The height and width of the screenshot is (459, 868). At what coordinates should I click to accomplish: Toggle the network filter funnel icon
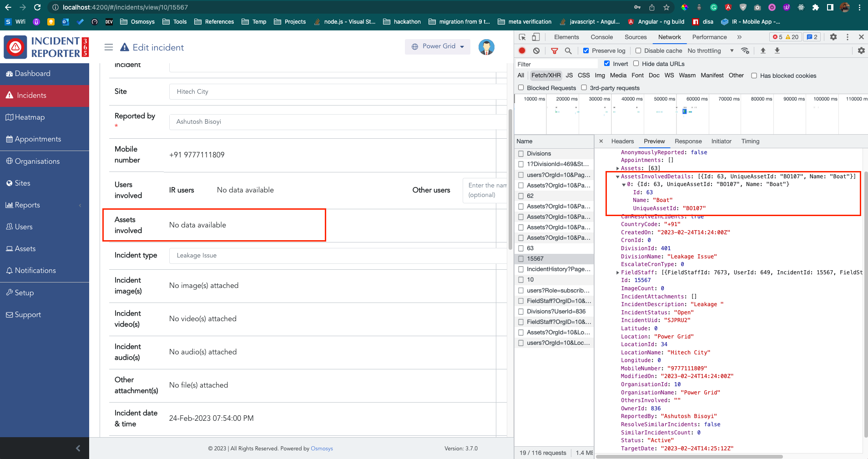554,51
